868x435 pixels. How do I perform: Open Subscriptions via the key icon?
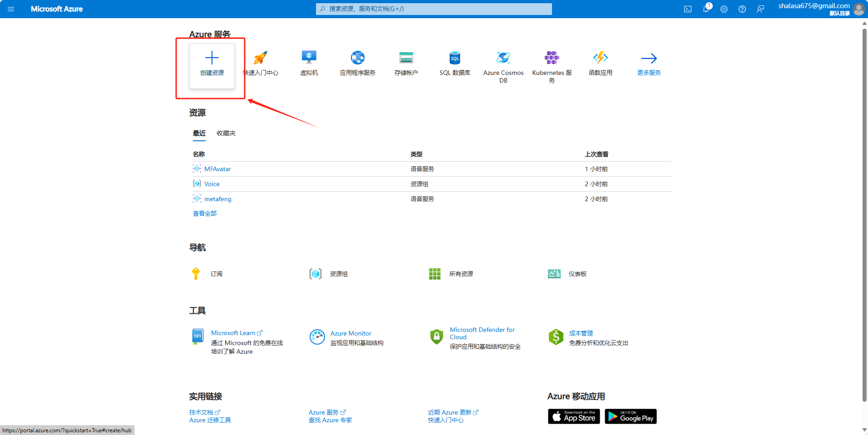pos(196,274)
